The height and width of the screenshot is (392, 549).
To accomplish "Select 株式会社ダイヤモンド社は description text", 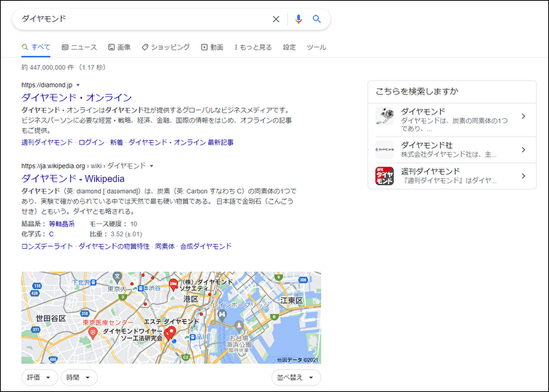I will tap(448, 154).
